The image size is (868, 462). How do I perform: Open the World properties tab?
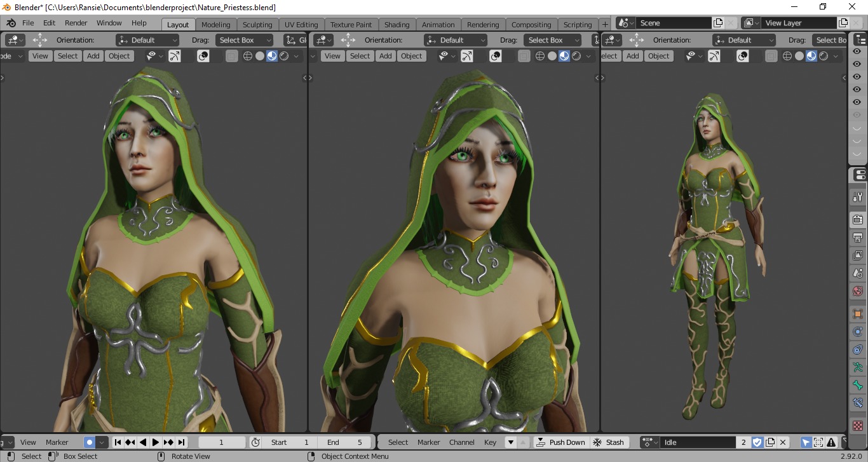(x=858, y=292)
